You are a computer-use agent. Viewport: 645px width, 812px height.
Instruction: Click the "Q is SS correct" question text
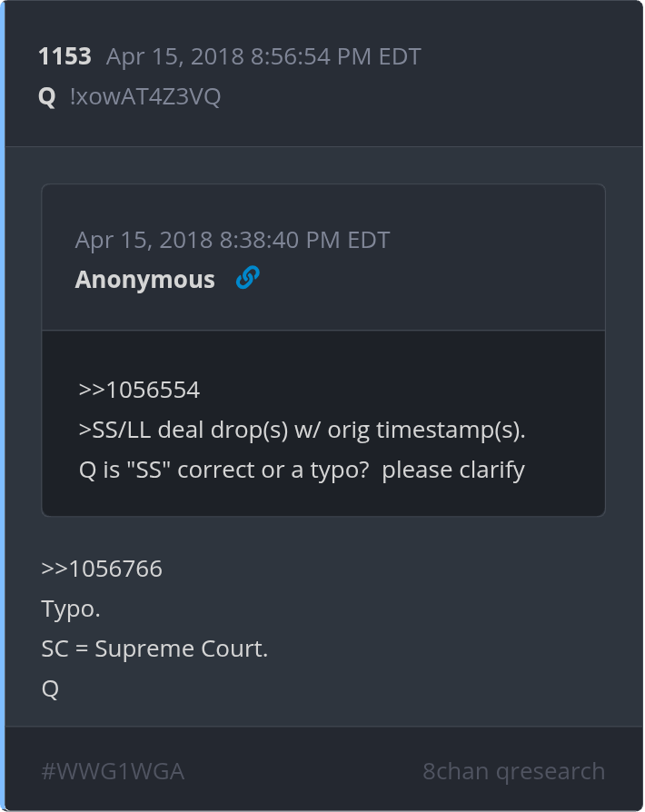pyautogui.click(x=302, y=470)
